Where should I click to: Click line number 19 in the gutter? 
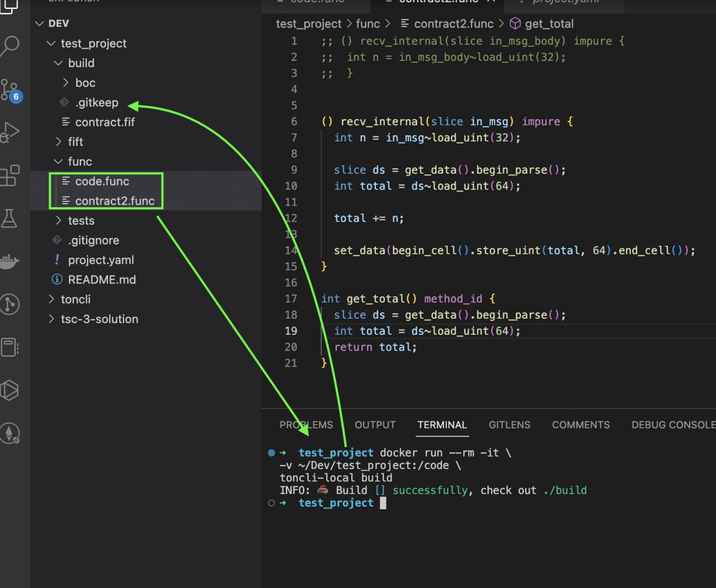coord(291,331)
